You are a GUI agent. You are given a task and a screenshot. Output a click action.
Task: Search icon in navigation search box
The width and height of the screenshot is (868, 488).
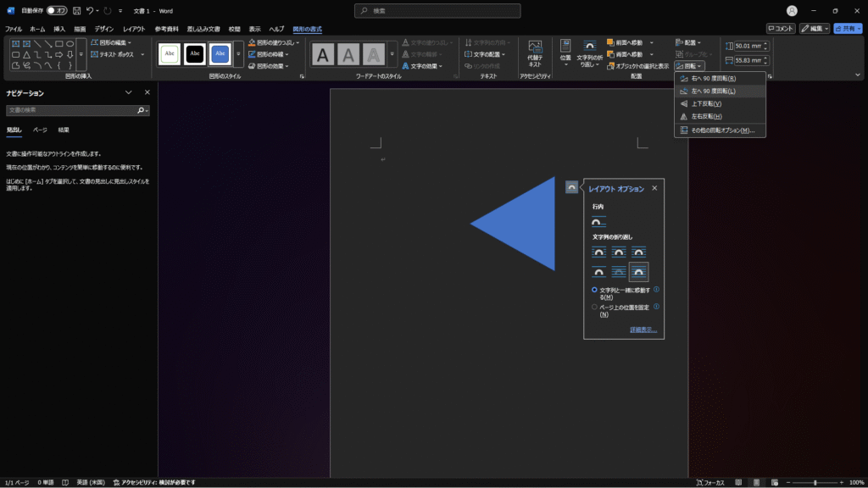pos(142,110)
